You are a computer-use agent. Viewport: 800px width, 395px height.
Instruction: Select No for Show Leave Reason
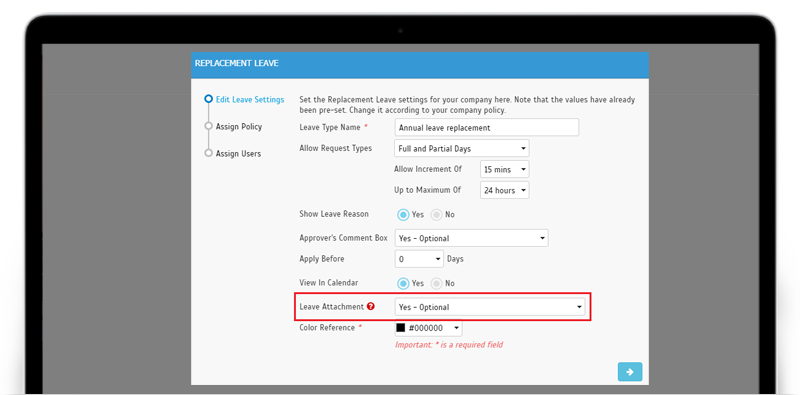coord(436,215)
